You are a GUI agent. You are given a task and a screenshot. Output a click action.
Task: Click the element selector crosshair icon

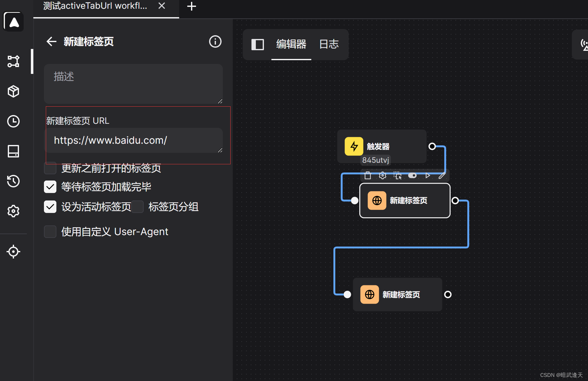pos(13,252)
